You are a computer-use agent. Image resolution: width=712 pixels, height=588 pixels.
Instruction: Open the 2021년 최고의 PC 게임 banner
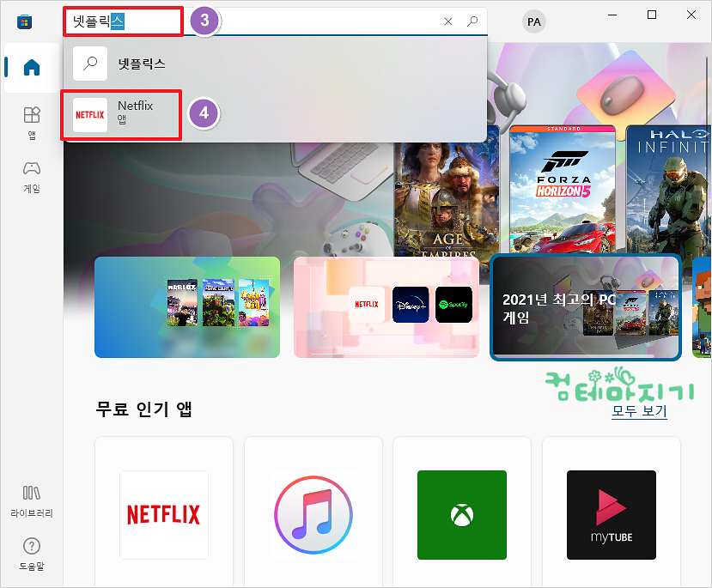click(x=586, y=307)
